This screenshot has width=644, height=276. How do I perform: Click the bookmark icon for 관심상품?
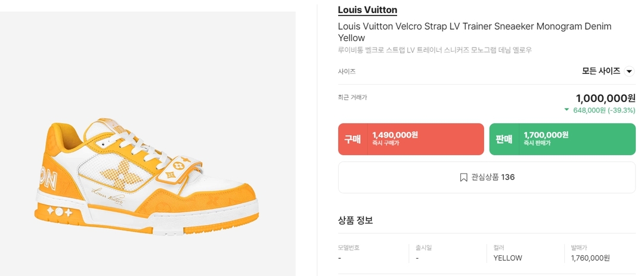(463, 177)
